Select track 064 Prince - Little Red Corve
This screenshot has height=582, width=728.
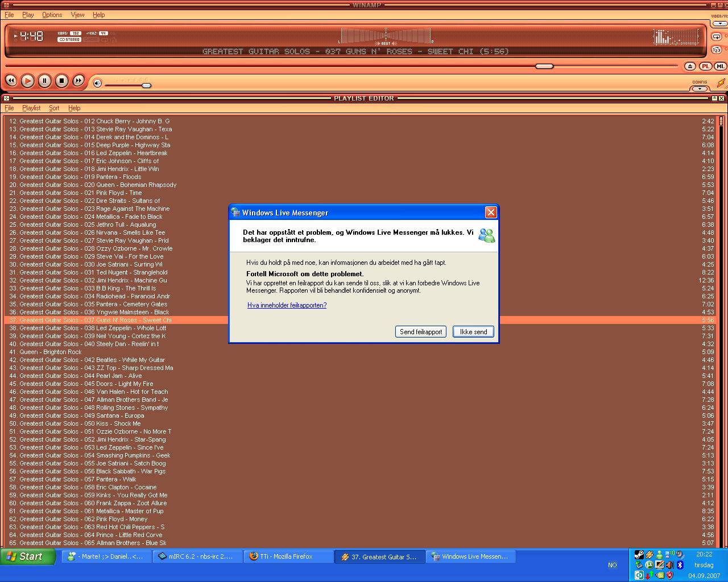(x=359, y=535)
